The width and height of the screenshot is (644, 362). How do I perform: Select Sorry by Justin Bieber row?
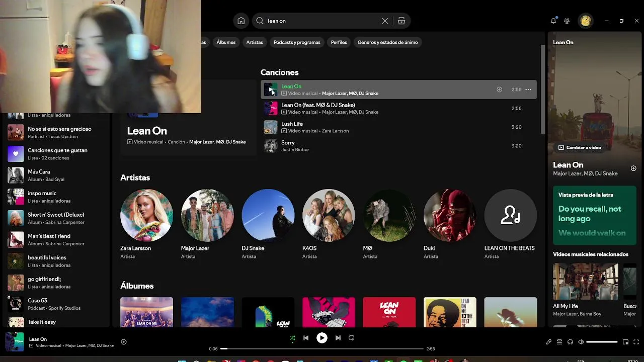pos(398,146)
